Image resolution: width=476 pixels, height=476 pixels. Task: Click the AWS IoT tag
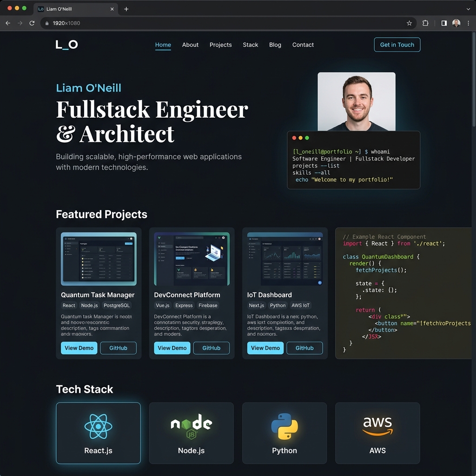point(301,305)
